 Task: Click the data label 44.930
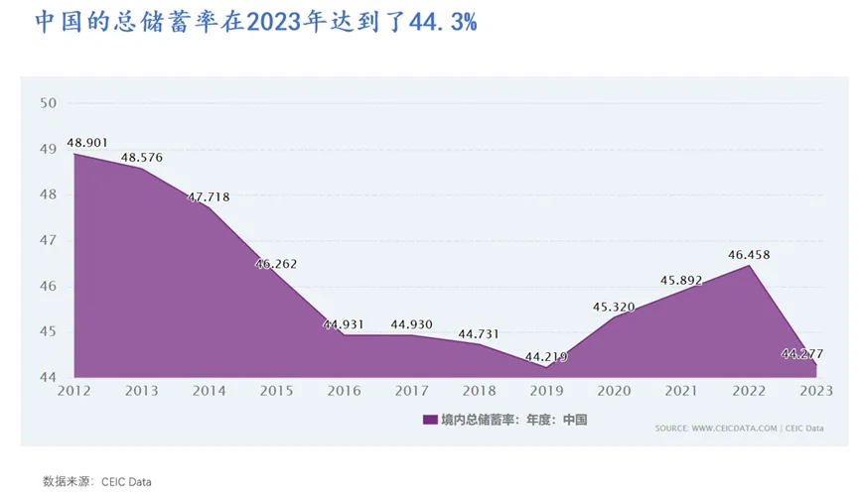tap(411, 324)
